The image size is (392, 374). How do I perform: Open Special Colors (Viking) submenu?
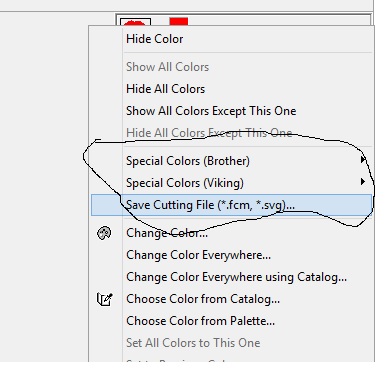[231, 183]
